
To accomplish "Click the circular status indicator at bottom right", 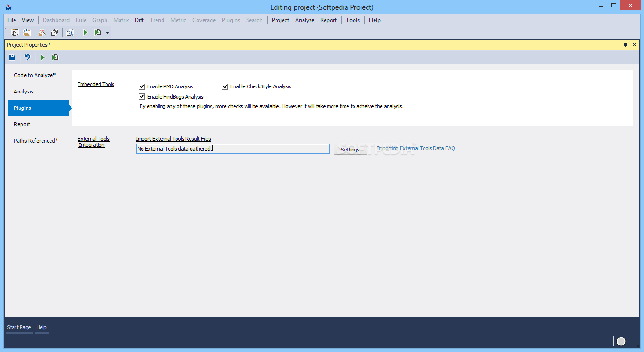I will coord(621,341).
